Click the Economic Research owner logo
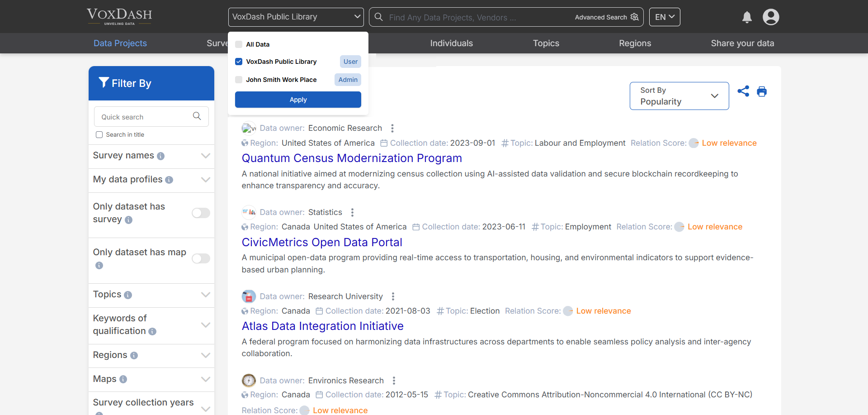 [x=249, y=129]
